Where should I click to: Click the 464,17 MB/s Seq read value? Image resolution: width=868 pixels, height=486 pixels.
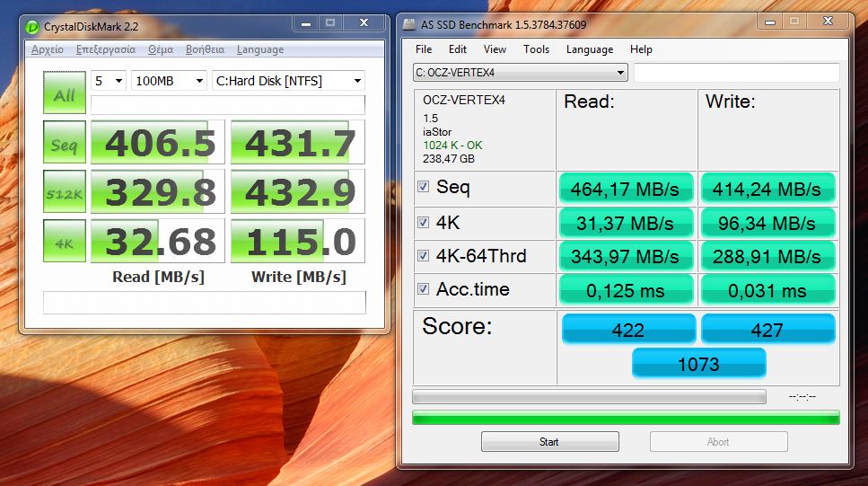pyautogui.click(x=626, y=189)
